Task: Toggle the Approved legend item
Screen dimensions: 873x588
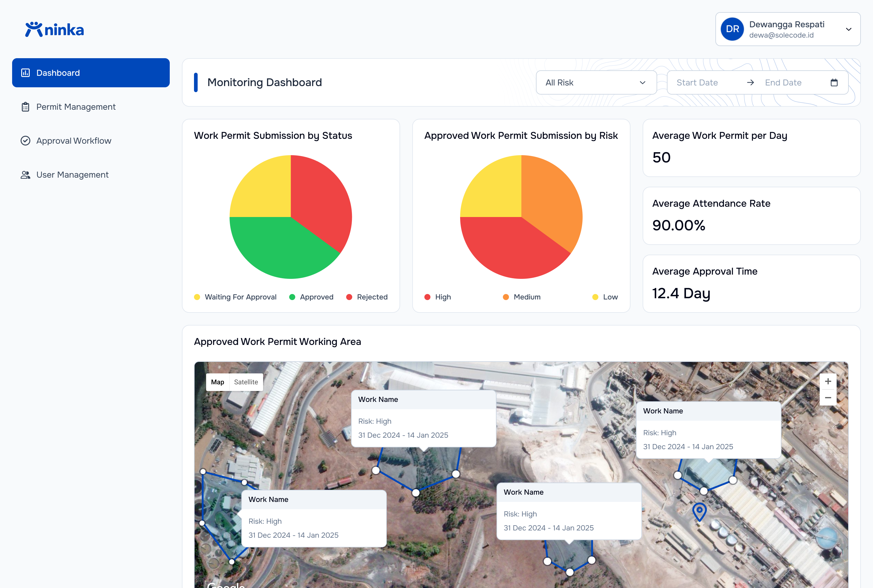Action: tap(311, 297)
